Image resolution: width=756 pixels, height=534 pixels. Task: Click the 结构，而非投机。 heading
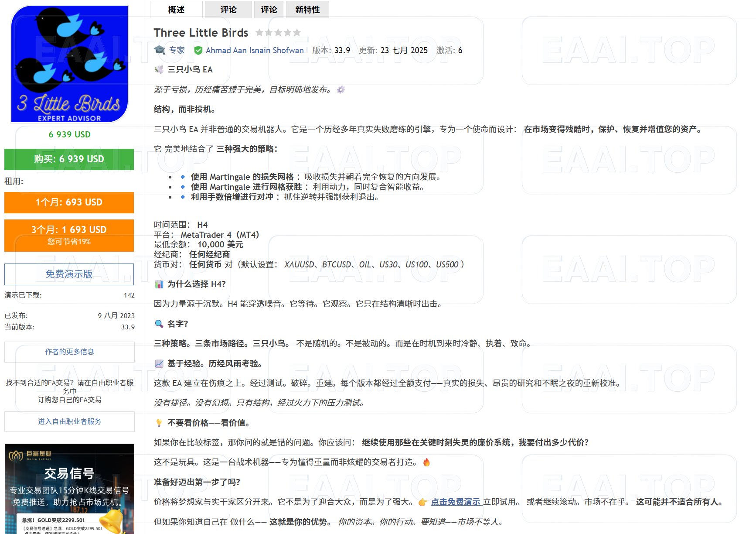coord(184,109)
